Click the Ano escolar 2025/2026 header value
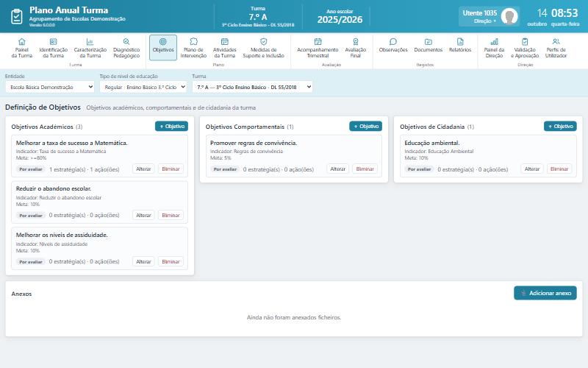 coord(340,20)
